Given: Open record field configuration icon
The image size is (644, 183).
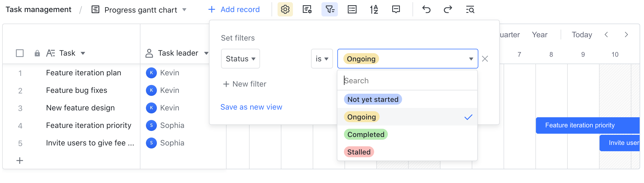Looking at the screenshot, I should (x=307, y=9).
